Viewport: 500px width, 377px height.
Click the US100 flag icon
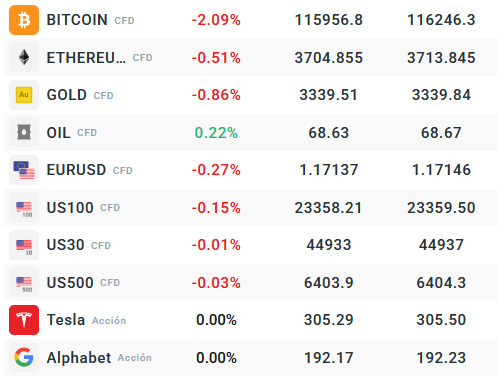[x=24, y=208]
